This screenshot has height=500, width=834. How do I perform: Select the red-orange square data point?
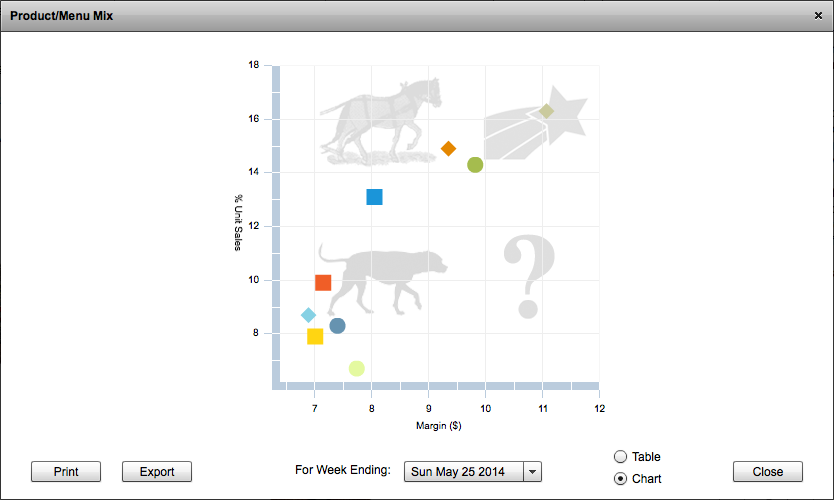pos(323,282)
